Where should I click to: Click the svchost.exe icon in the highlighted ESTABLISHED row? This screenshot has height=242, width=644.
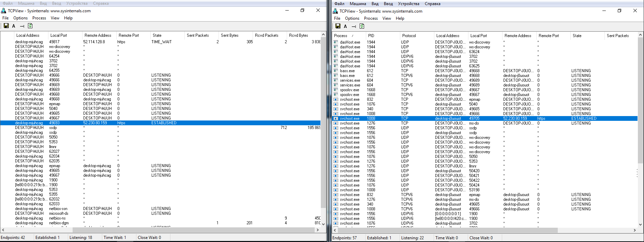336,118
